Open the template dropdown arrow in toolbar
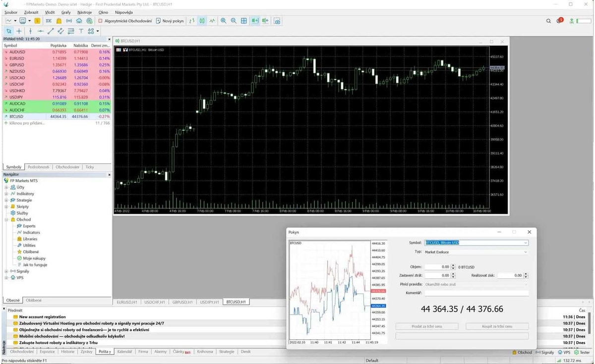Screen dimensions: 595x364 click(x=29, y=21)
